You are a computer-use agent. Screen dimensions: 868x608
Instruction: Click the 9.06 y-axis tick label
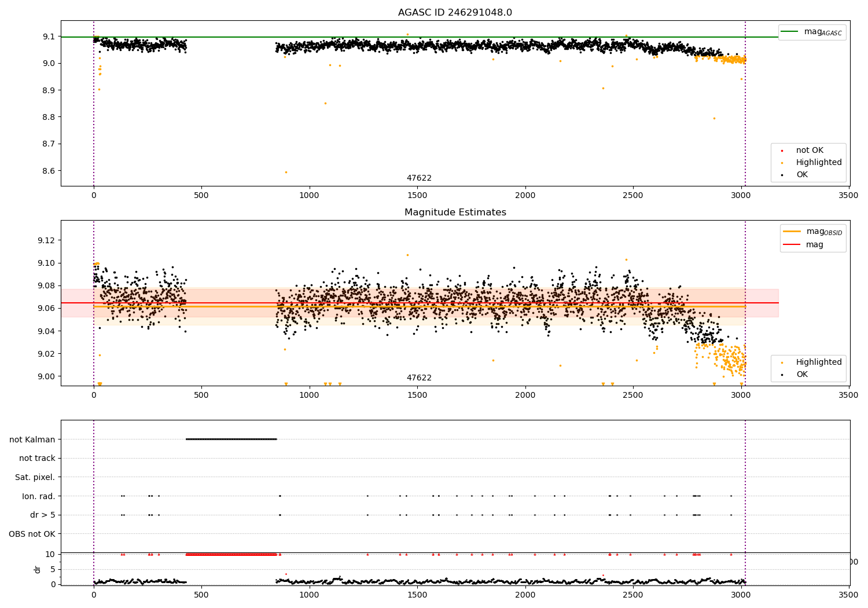(47, 308)
